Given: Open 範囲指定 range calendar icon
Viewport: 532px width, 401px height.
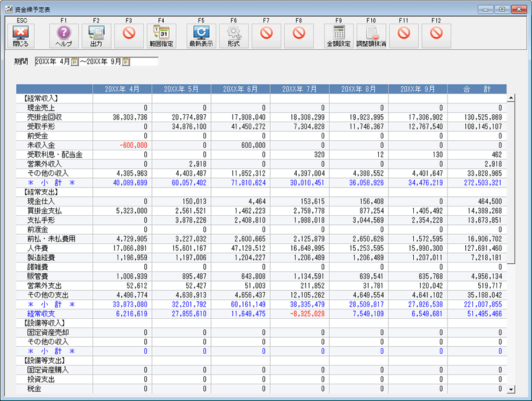Looking at the screenshot, I should (161, 35).
